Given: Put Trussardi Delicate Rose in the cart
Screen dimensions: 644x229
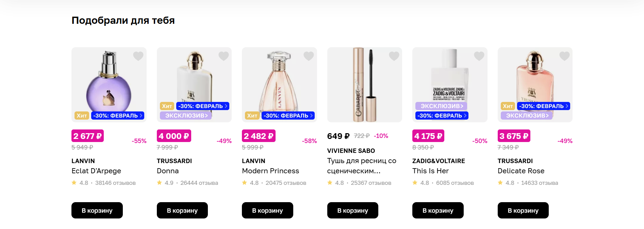Looking at the screenshot, I should click(523, 211).
